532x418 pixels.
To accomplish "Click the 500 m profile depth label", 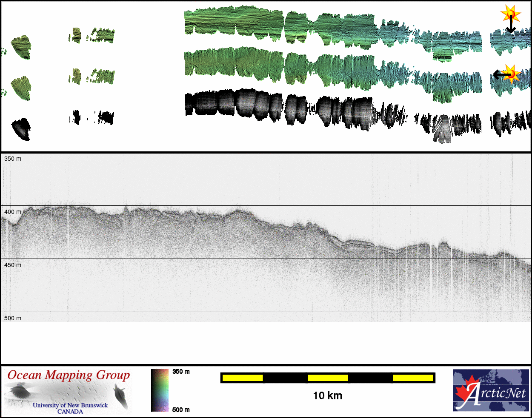I will point(13,318).
